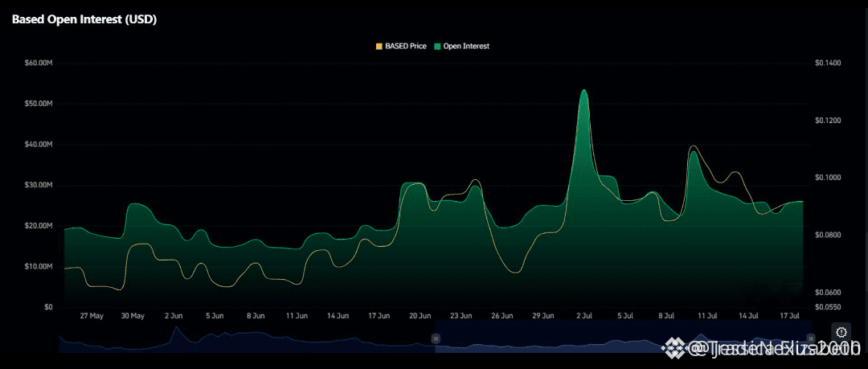The width and height of the screenshot is (868, 369).
Task: Click the $0.0550 price axis label
Action: coord(828,307)
